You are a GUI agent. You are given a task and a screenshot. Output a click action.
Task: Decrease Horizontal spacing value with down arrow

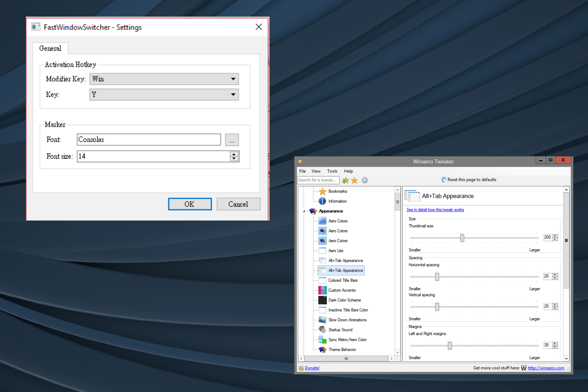click(x=555, y=278)
